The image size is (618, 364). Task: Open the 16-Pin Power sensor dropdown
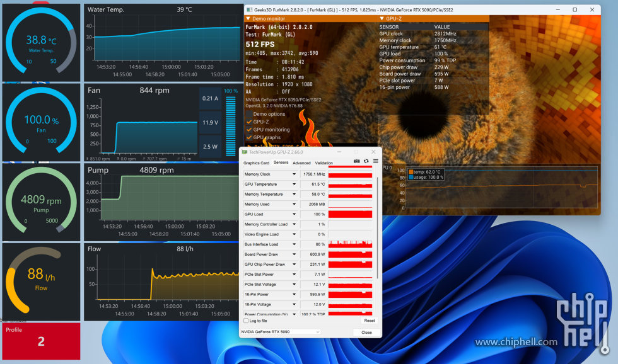pyautogui.click(x=294, y=294)
